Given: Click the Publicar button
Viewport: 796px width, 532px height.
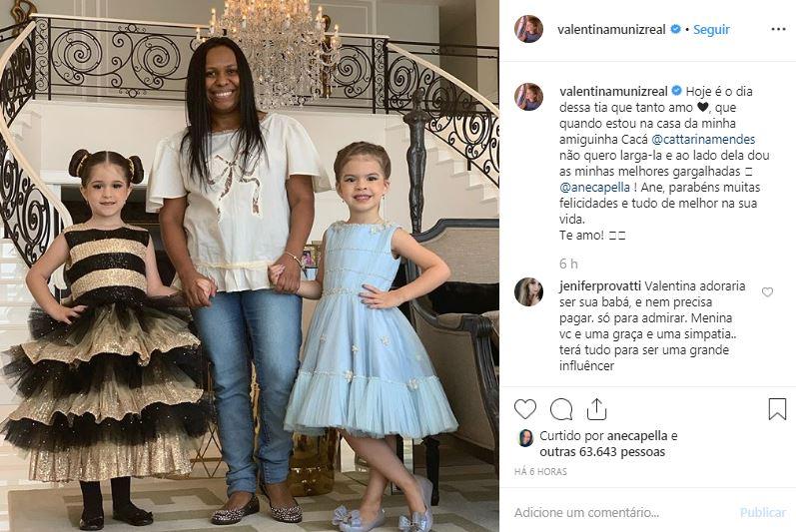Looking at the screenshot, I should click(x=763, y=512).
